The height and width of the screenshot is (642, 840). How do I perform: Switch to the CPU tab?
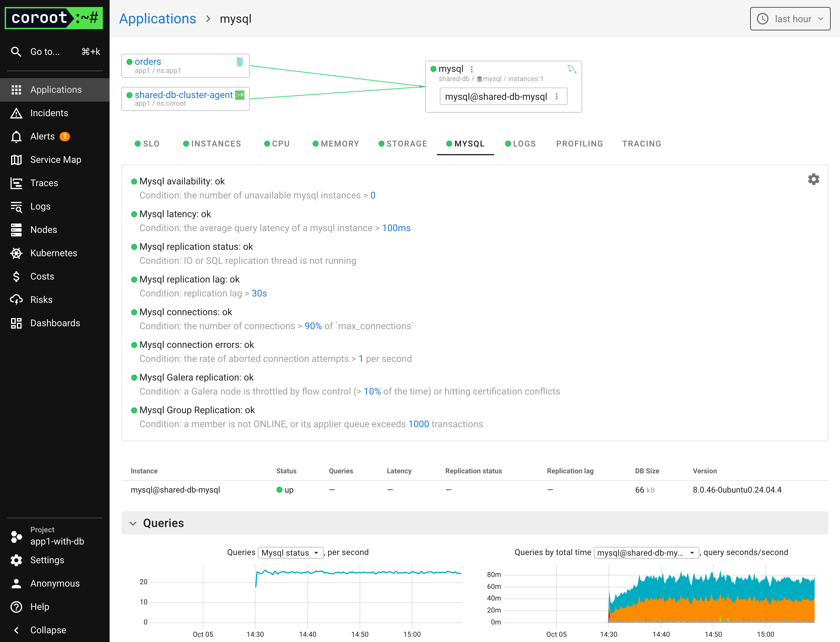point(277,144)
